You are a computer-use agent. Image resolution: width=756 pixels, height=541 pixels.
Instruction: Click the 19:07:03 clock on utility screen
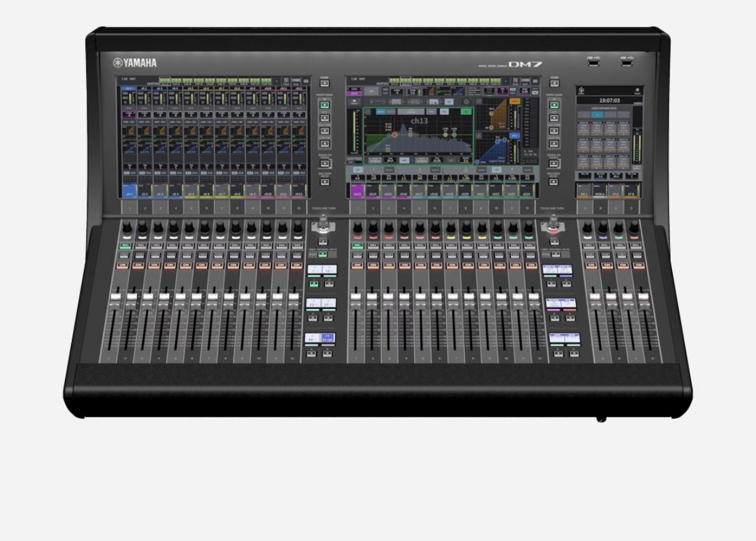[x=609, y=101]
